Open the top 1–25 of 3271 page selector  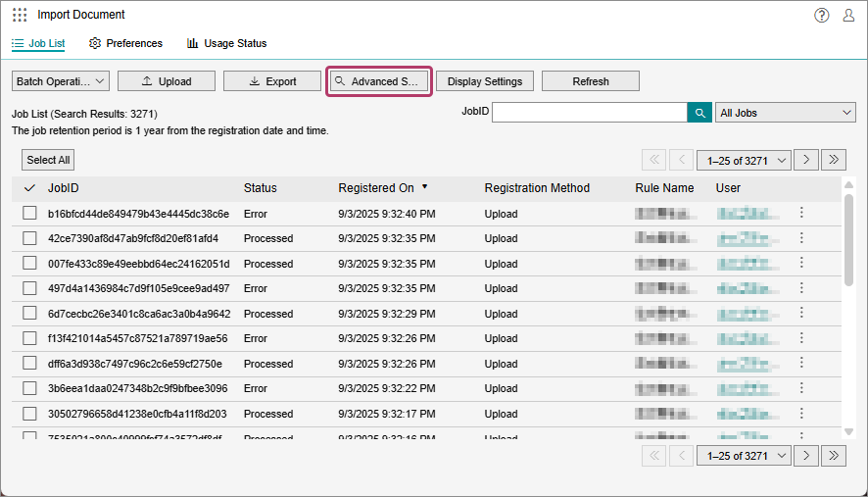point(744,161)
